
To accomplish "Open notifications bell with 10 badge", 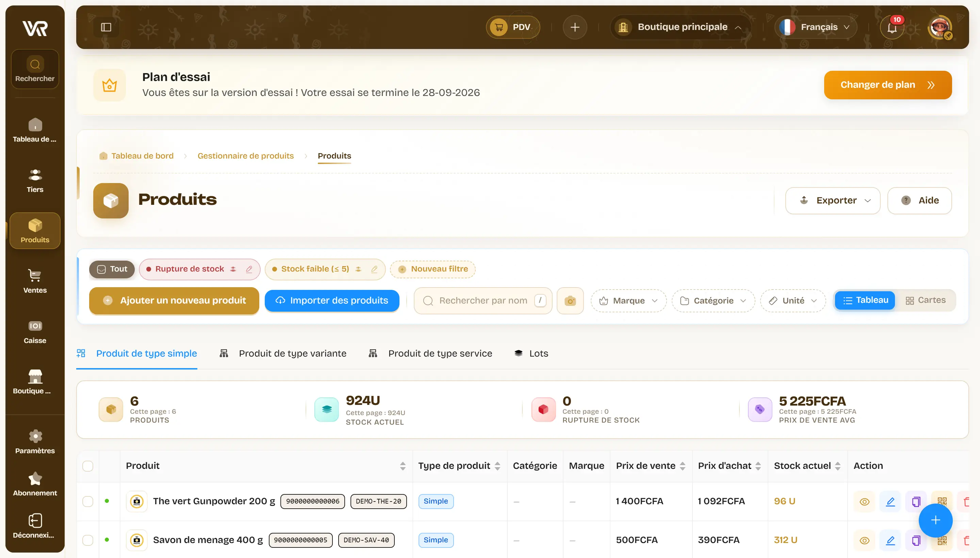I will coord(892,27).
